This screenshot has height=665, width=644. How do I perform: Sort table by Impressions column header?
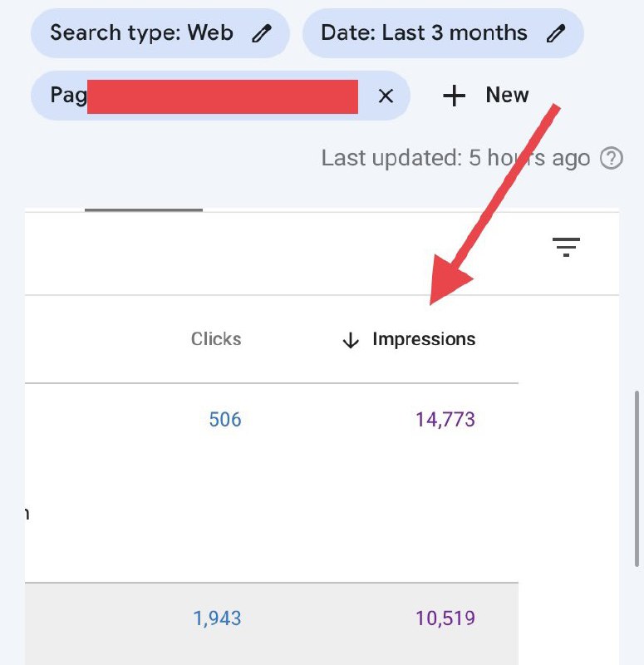tap(424, 339)
